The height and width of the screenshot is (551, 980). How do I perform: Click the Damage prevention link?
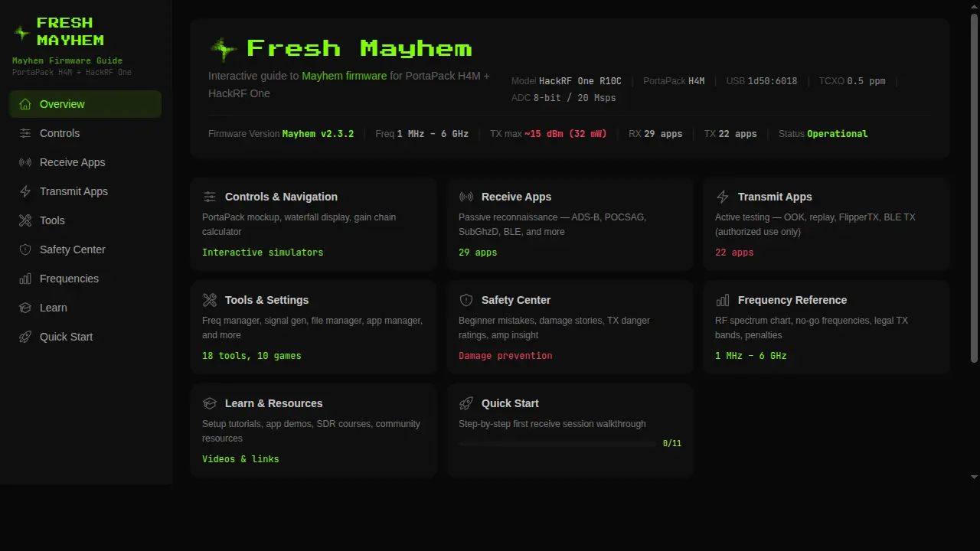505,355
